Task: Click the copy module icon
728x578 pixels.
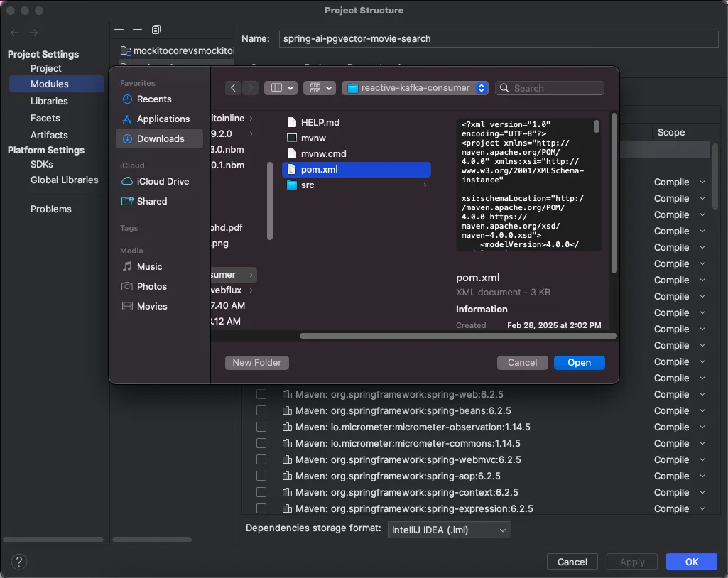Action: click(x=156, y=30)
